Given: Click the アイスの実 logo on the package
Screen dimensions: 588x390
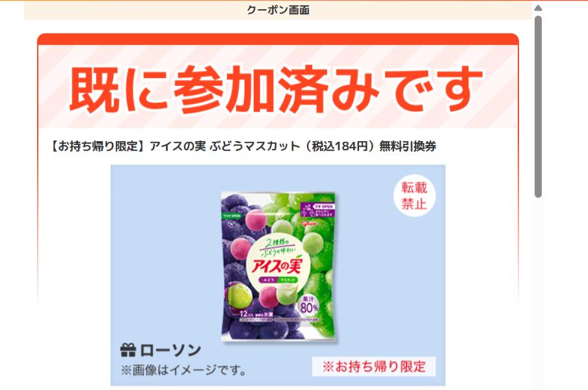Looking at the screenshot, I should [276, 265].
